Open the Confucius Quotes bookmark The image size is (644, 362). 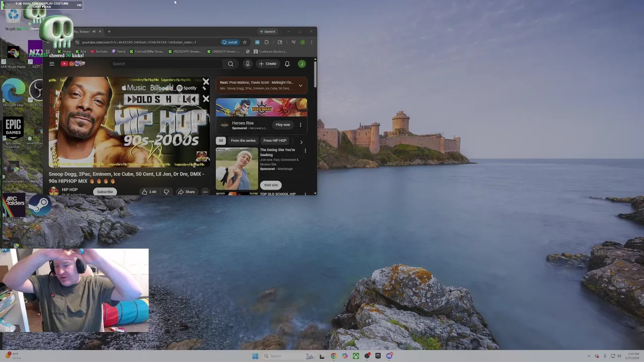point(271,51)
